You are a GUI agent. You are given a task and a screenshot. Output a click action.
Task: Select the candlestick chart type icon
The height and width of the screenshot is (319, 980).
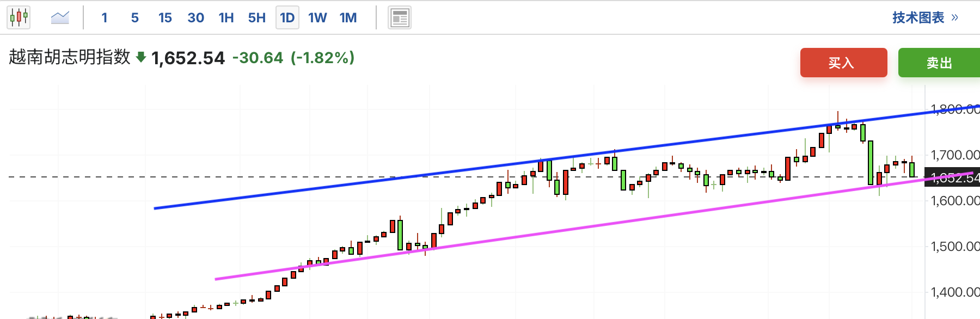19,18
